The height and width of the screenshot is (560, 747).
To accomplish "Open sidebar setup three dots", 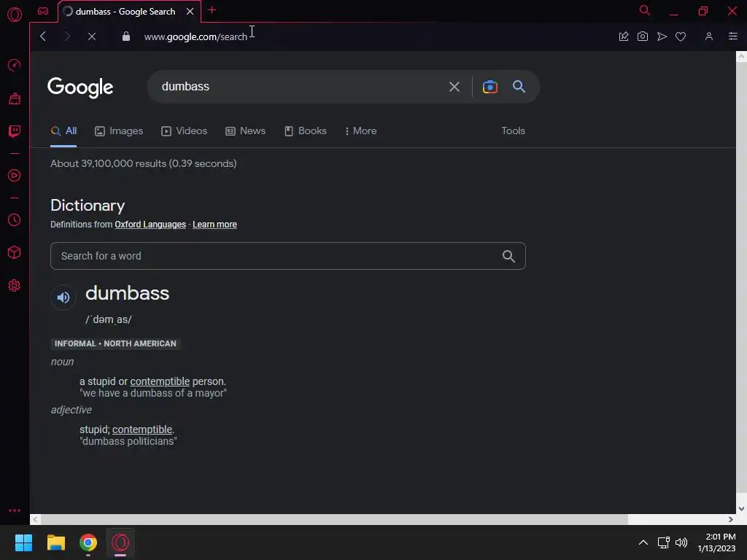I will coord(15,510).
